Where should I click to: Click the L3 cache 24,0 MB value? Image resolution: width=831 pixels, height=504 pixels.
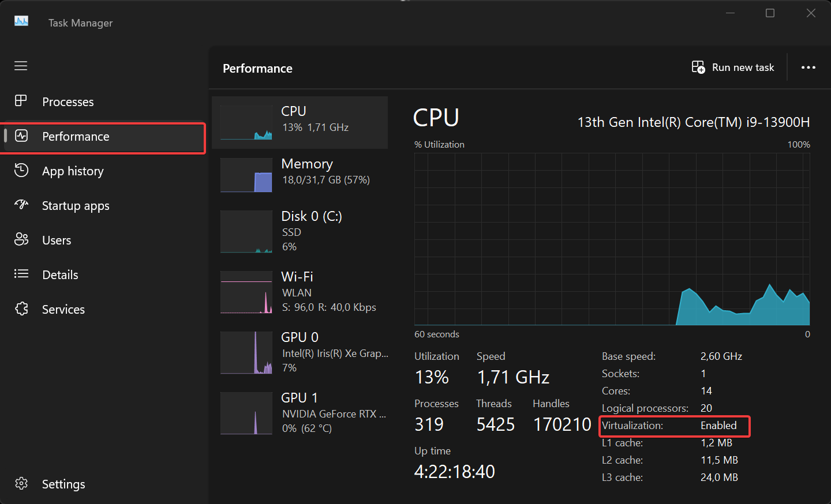pyautogui.click(x=719, y=477)
